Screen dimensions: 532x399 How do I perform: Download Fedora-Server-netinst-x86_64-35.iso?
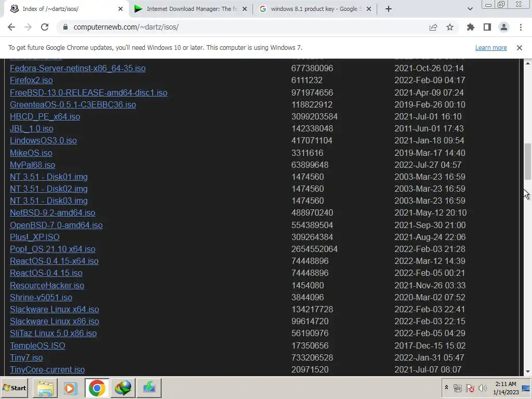pyautogui.click(x=78, y=68)
